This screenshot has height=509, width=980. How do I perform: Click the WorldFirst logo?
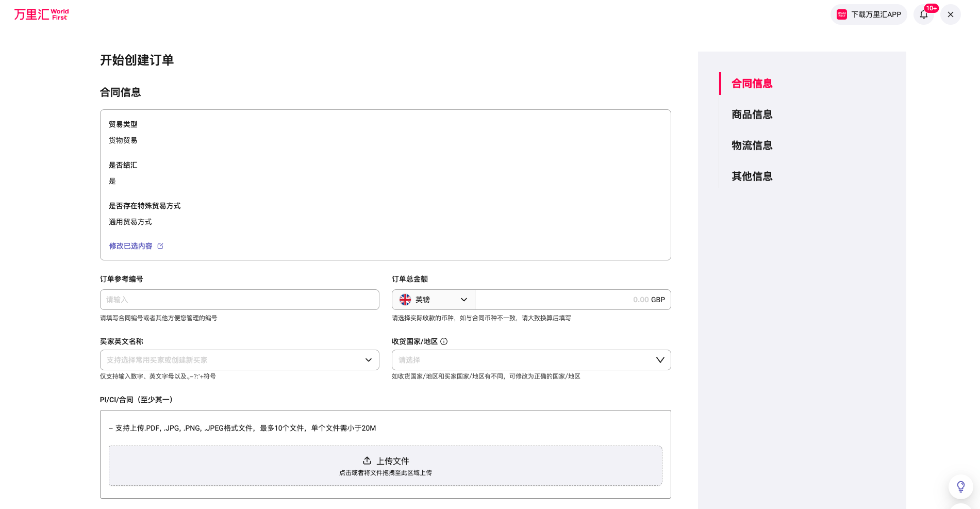pos(41,14)
